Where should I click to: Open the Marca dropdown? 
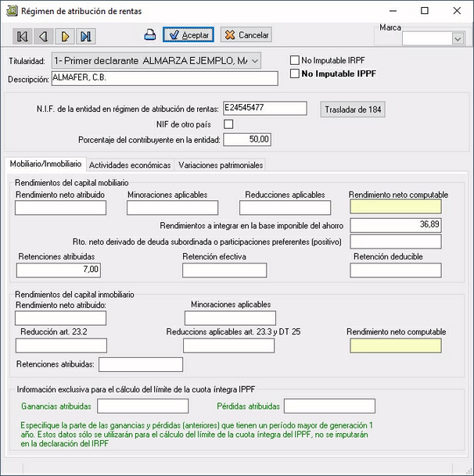tap(458, 38)
